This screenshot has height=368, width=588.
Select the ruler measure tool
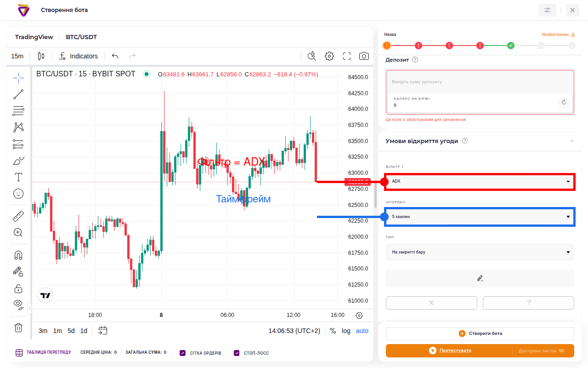pyautogui.click(x=18, y=216)
